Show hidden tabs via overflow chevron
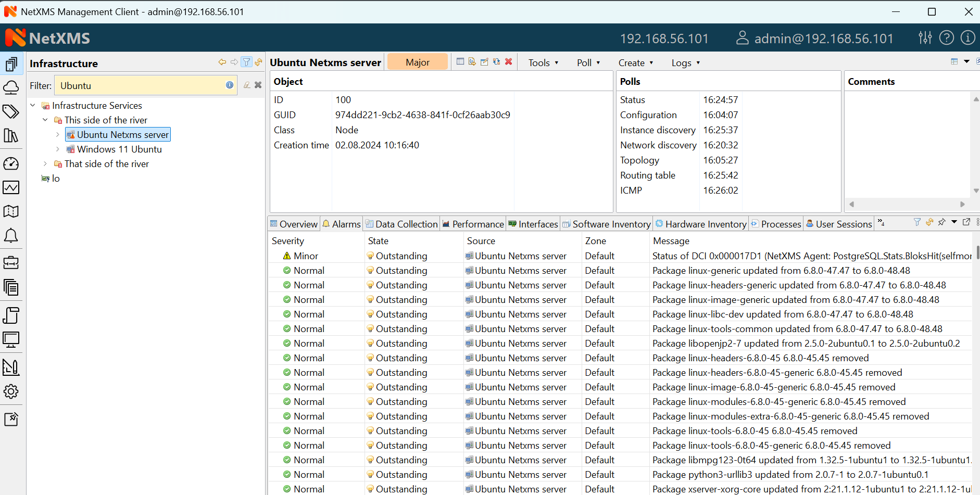Screen dimensions: 980x495 point(881,223)
